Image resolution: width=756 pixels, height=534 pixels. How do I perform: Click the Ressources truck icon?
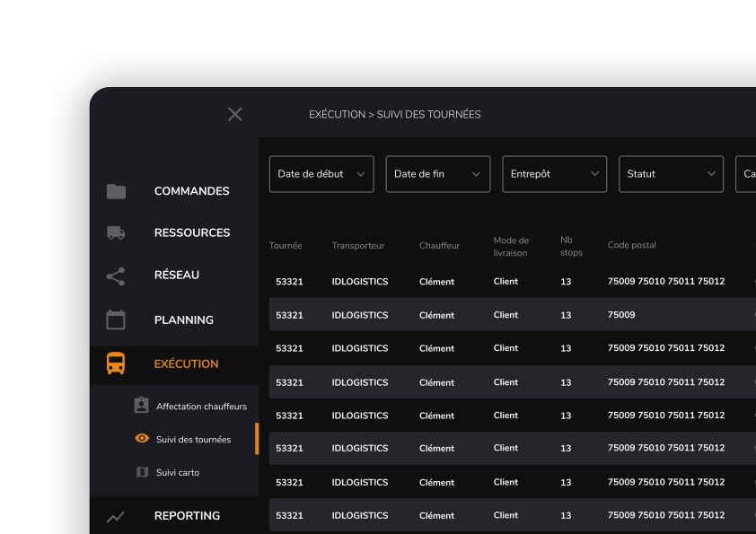click(x=116, y=232)
